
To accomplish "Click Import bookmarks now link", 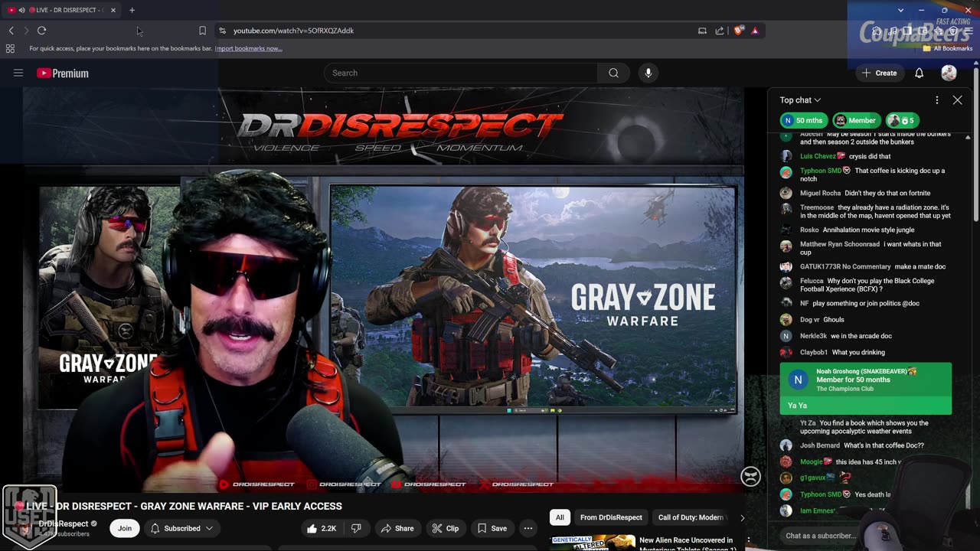I will coord(248,48).
